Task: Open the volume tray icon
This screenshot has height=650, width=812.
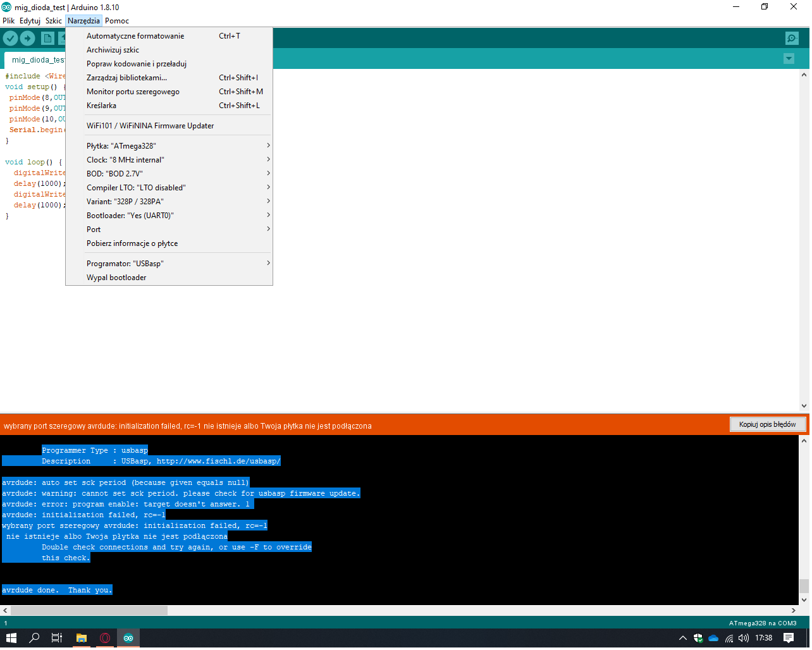Action: click(x=744, y=639)
